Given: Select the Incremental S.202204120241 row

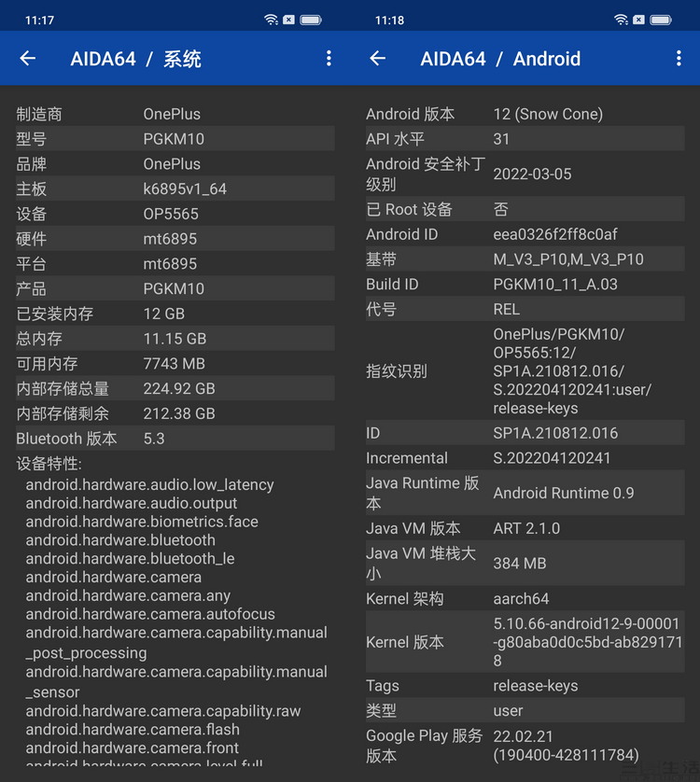Looking at the screenshot, I should click(x=525, y=458).
